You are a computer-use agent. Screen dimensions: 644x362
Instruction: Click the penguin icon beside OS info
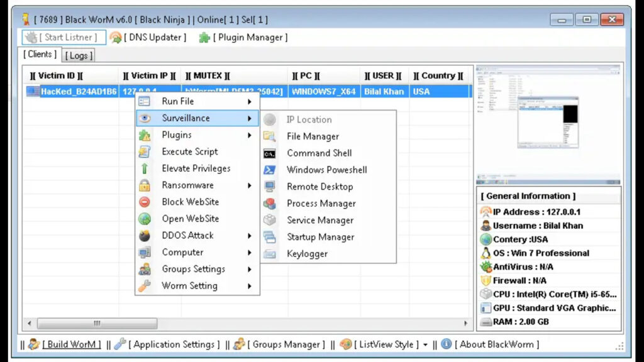pos(486,253)
